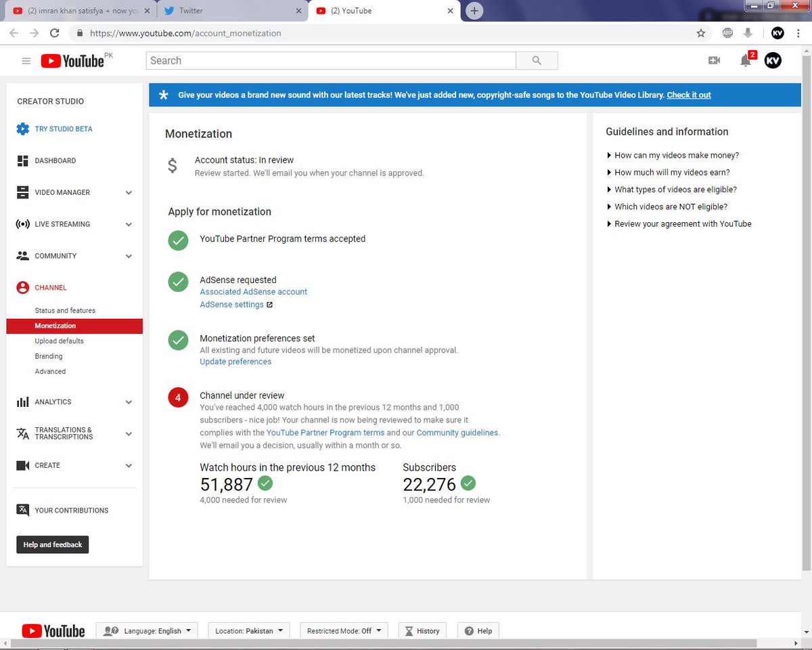Open the AdSense settings link
Screen dimensions: 812x650
232,305
